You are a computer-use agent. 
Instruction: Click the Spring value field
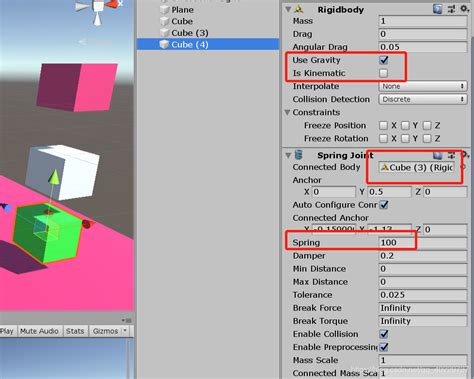[423, 243]
